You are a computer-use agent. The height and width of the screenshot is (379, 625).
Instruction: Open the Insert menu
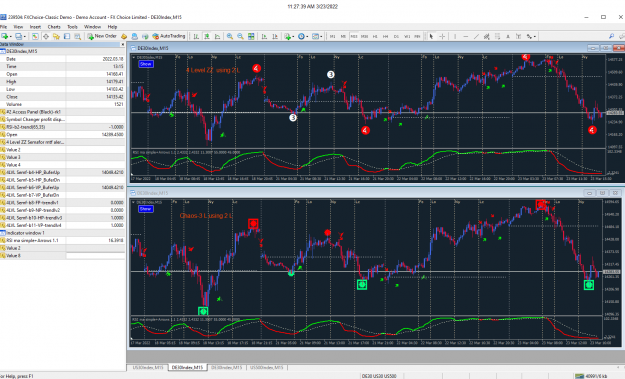click(x=35, y=27)
